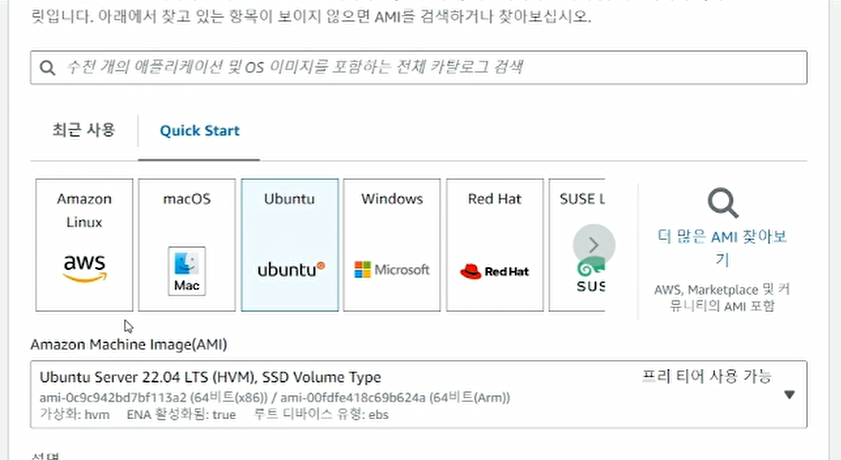Switch to the 최근 사용 tab
Image resolution: width=841 pixels, height=460 pixels.
click(84, 130)
